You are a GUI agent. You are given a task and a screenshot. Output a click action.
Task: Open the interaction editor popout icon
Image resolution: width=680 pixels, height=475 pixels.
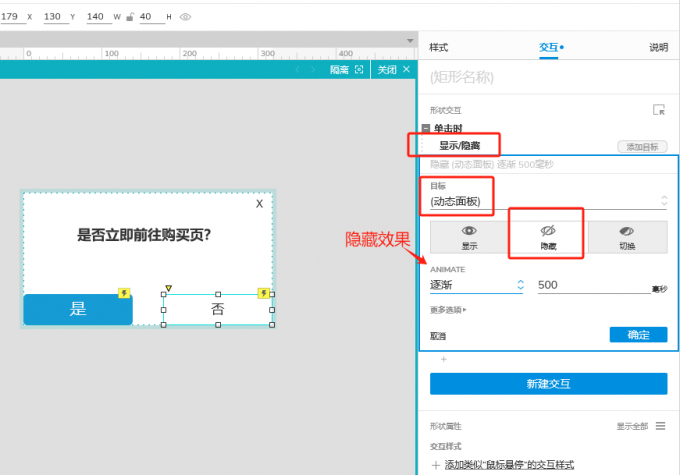tap(659, 110)
